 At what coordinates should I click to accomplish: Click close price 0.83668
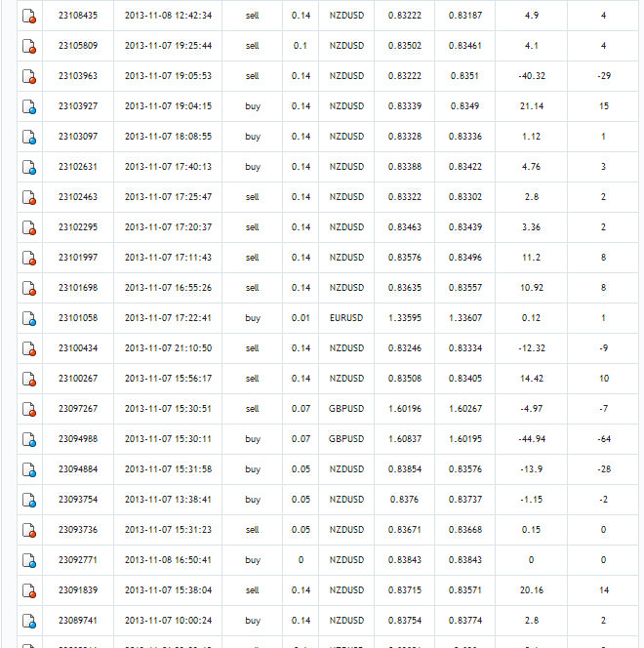[x=465, y=529]
